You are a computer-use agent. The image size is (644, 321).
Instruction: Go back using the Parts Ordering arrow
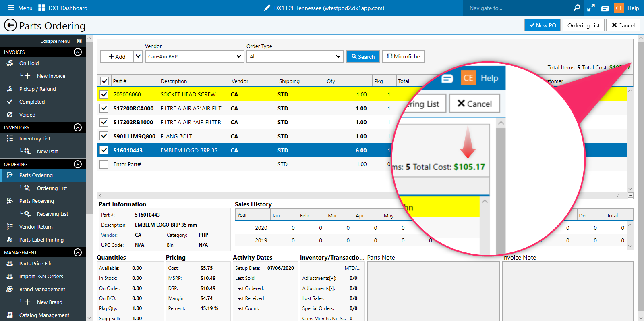pos(10,25)
